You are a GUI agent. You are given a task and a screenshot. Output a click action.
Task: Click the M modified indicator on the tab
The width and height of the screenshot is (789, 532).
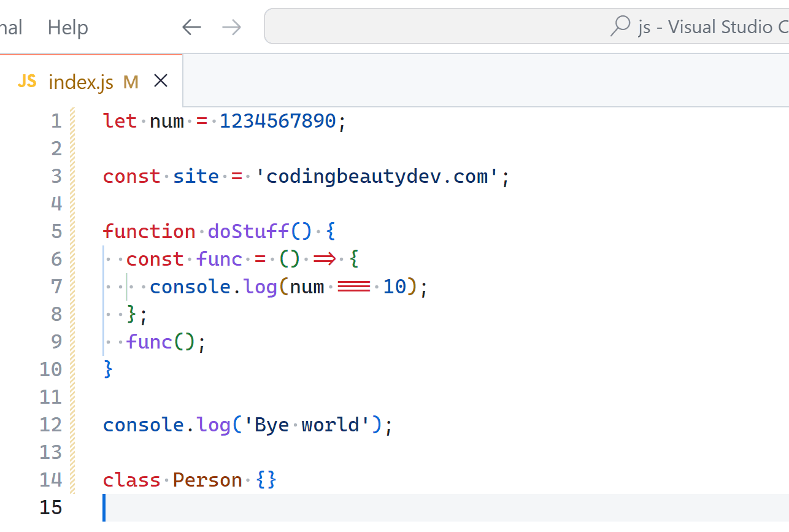click(131, 82)
